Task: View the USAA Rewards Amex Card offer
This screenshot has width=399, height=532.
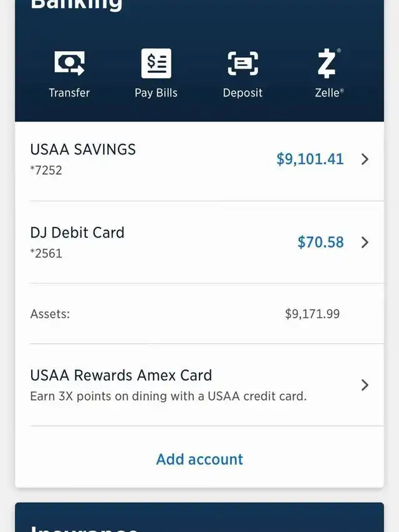Action: pos(199,385)
